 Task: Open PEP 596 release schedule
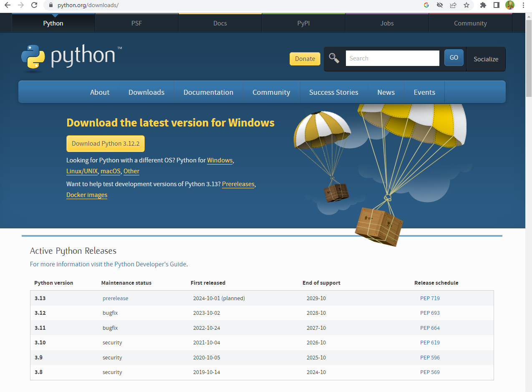click(430, 358)
